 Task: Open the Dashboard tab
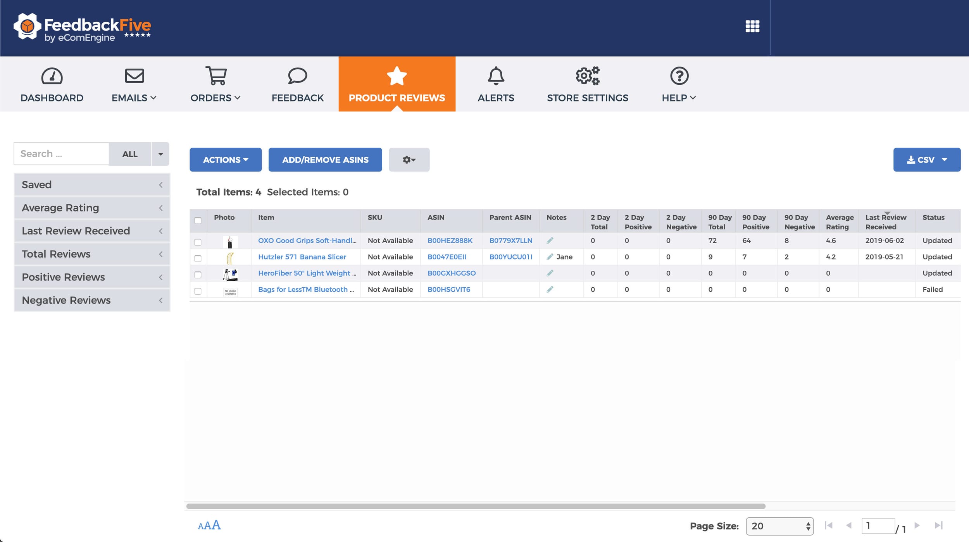click(52, 84)
